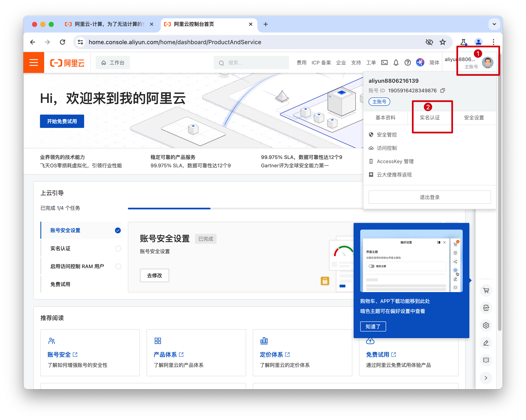Click the tracking protection eye icon
Image resolution: width=526 pixels, height=420 pixels.
pyautogui.click(x=429, y=42)
